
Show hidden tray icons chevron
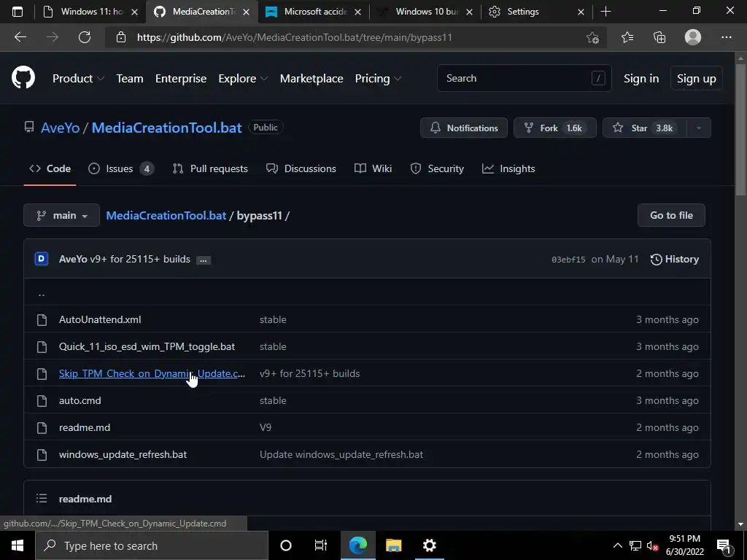617,545
